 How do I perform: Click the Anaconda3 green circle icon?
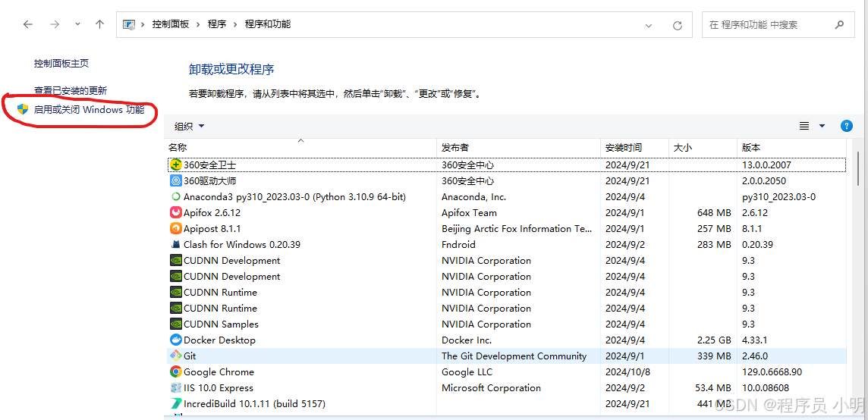(x=175, y=197)
